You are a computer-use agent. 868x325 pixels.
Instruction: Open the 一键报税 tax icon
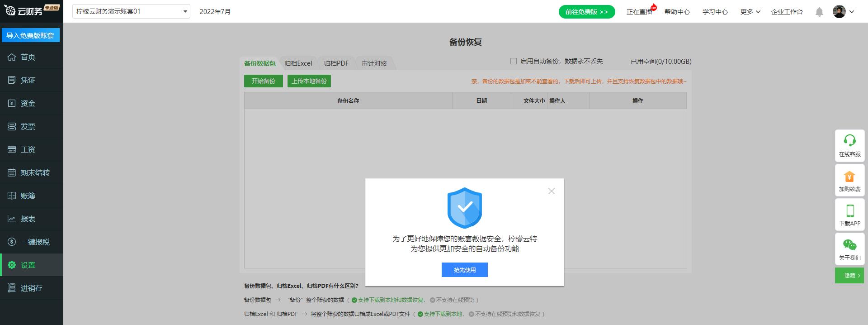(12, 242)
